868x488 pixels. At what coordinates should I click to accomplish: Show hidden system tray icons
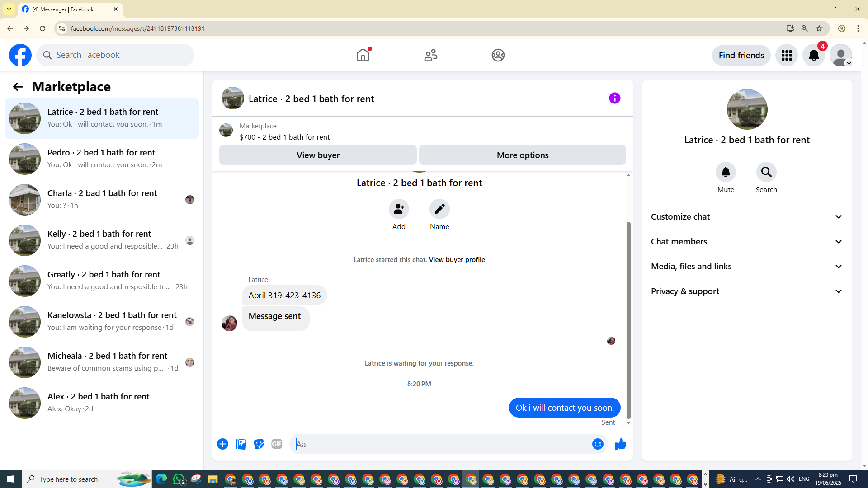pos(758,479)
